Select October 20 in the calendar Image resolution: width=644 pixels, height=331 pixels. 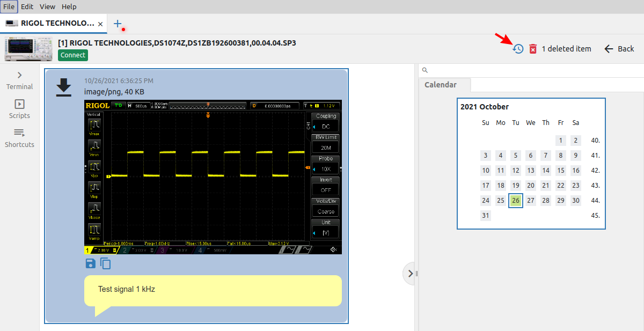[x=531, y=186]
